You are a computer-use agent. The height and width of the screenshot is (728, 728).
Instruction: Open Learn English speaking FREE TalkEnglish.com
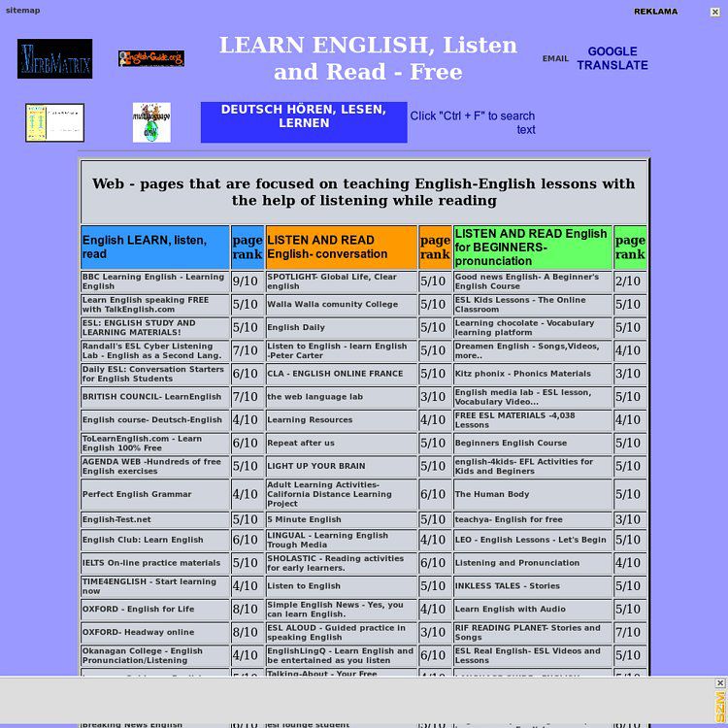pos(146,305)
